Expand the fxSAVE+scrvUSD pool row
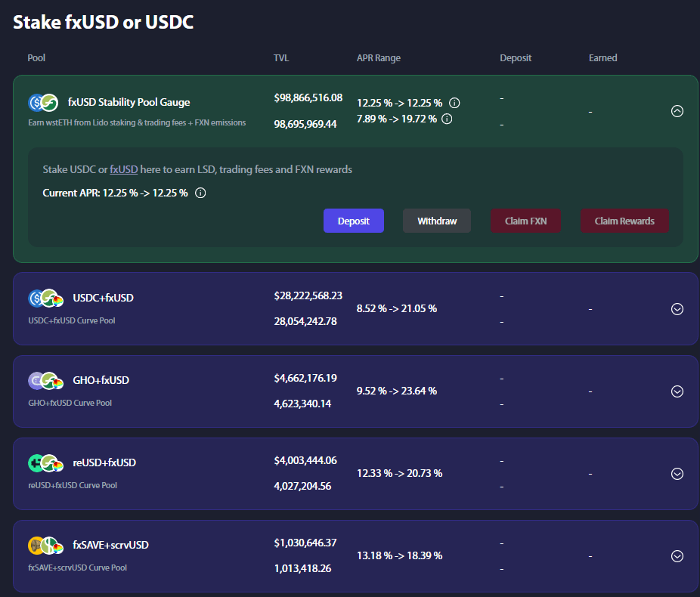The width and height of the screenshot is (700, 597). tap(677, 556)
